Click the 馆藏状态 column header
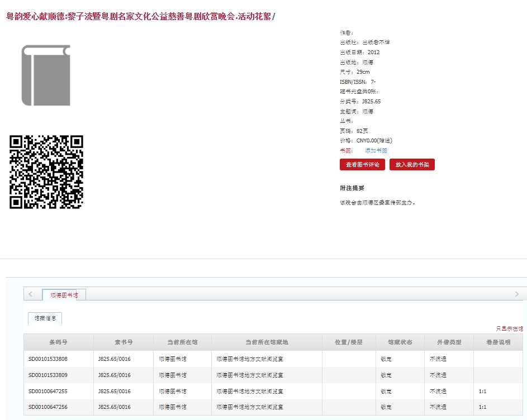The width and height of the screenshot is (527, 420). pos(400,342)
